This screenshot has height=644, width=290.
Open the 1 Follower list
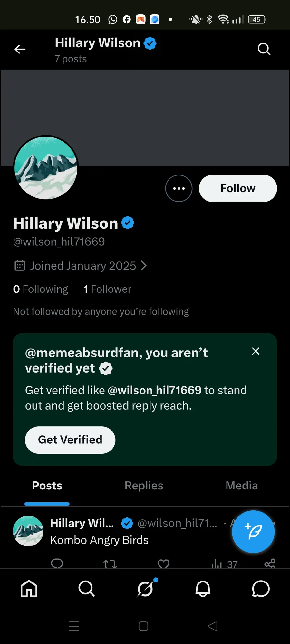pos(107,289)
